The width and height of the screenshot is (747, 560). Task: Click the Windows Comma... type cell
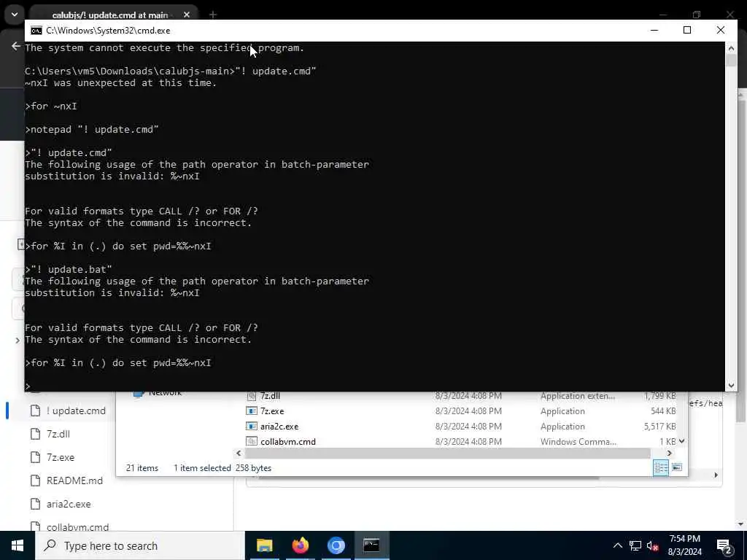(578, 441)
